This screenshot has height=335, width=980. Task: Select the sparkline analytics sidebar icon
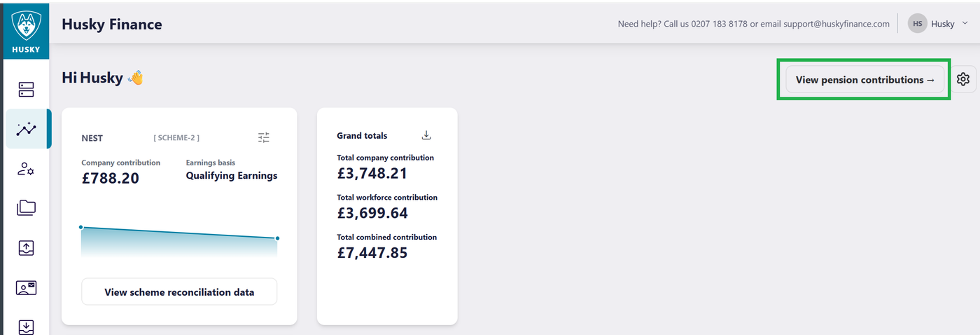pyautogui.click(x=27, y=128)
